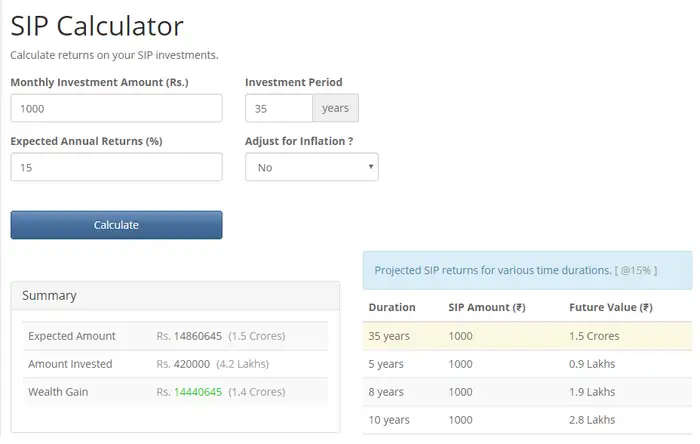The image size is (700, 444).
Task: Click the Duration column header
Action: click(x=392, y=307)
